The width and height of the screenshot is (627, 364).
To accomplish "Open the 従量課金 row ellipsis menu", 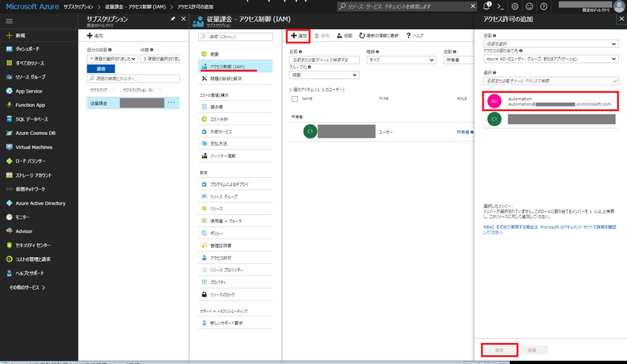I will pyautogui.click(x=171, y=102).
